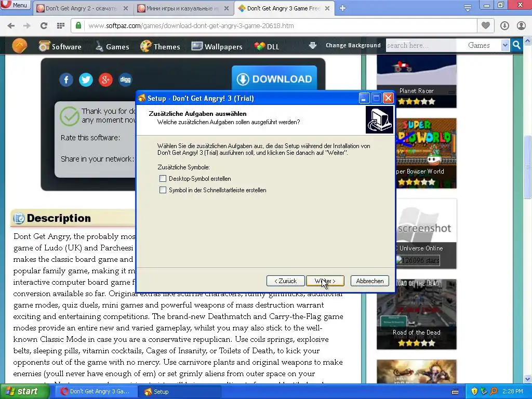Viewport: 532px width, 399px height.
Task: Go back in browser history
Action: [11, 26]
